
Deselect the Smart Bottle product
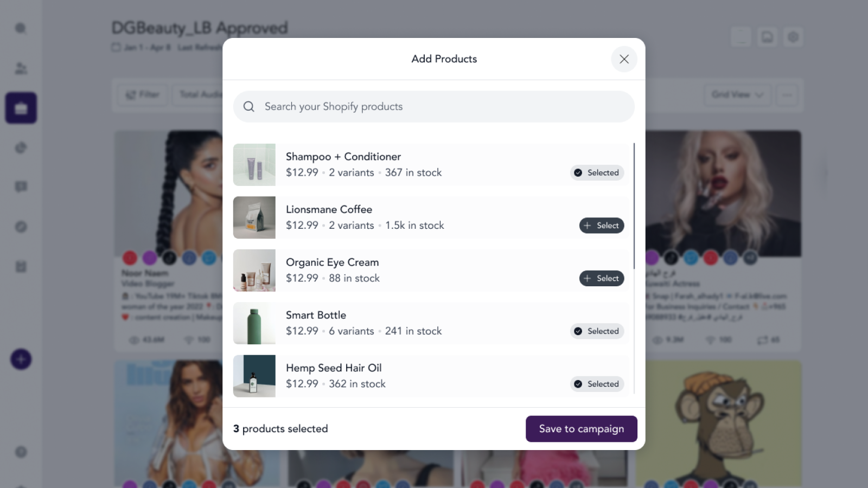click(x=597, y=331)
